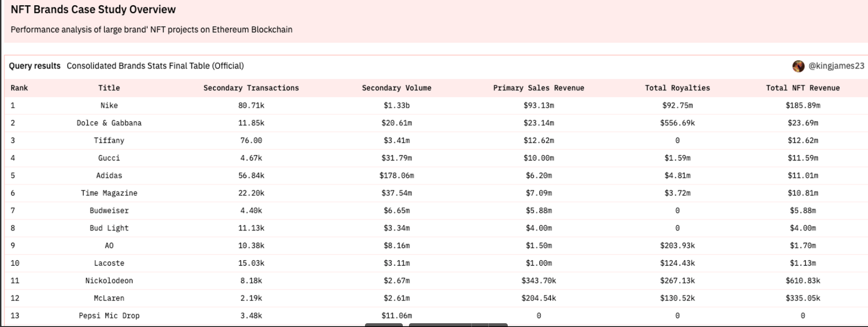Select the Budweiser title cell
Viewport: 868px width, 327px height.
coord(109,211)
